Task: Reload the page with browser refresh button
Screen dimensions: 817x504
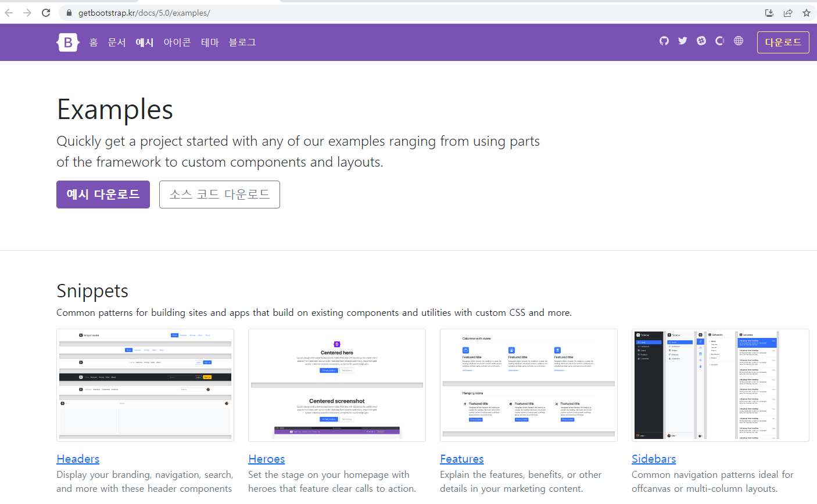Action: [x=46, y=13]
